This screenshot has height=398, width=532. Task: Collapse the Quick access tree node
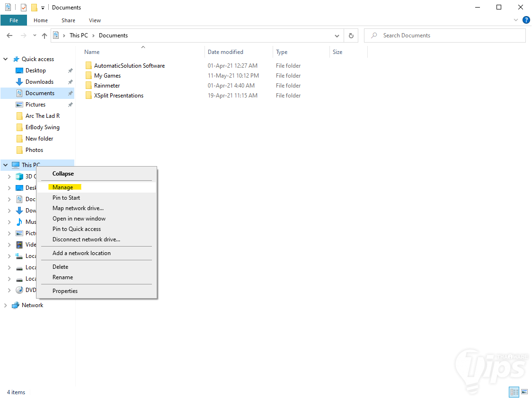pyautogui.click(x=5, y=59)
